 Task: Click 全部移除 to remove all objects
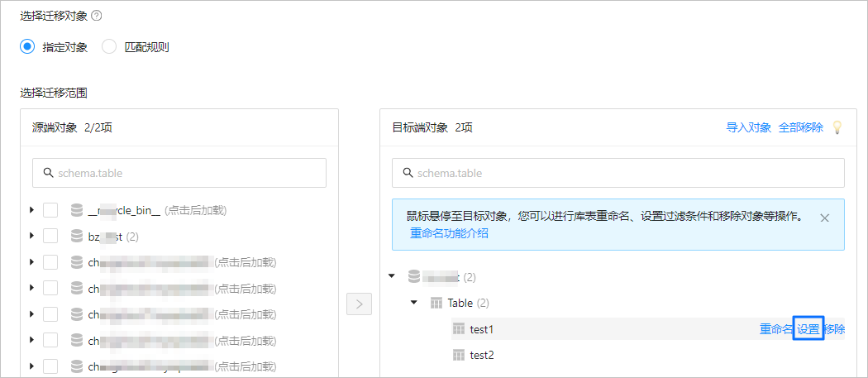801,127
